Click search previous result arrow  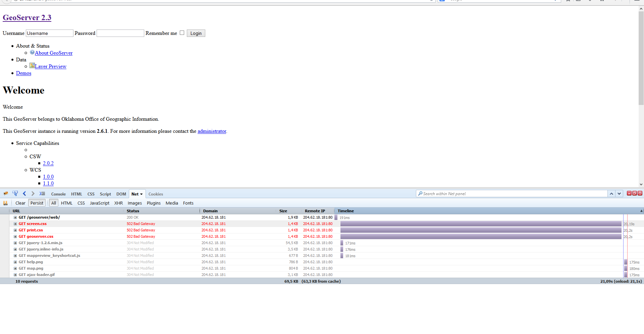(x=611, y=193)
